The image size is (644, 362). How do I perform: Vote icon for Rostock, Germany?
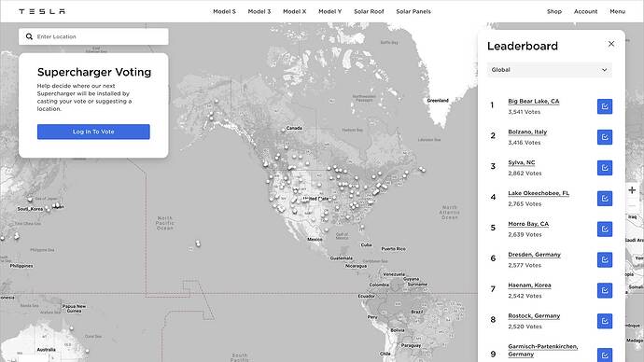click(x=605, y=321)
